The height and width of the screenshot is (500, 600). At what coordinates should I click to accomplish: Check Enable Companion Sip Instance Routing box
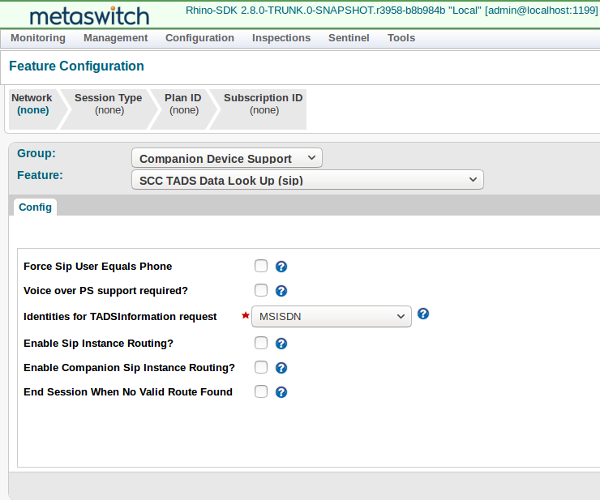point(261,367)
